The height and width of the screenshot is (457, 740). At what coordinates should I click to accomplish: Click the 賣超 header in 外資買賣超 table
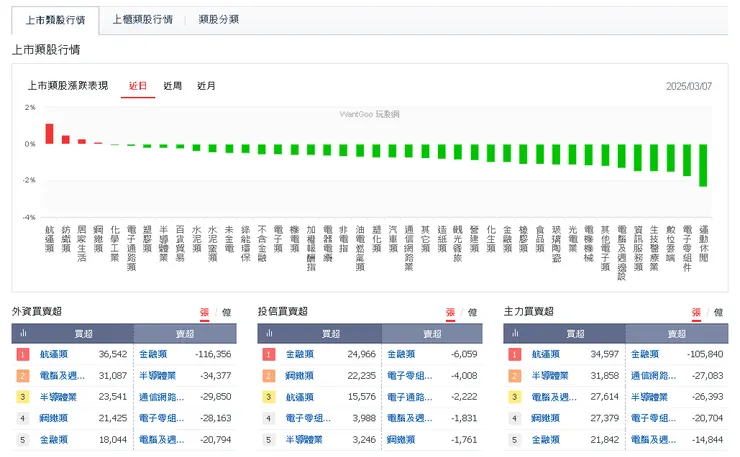[x=185, y=334]
